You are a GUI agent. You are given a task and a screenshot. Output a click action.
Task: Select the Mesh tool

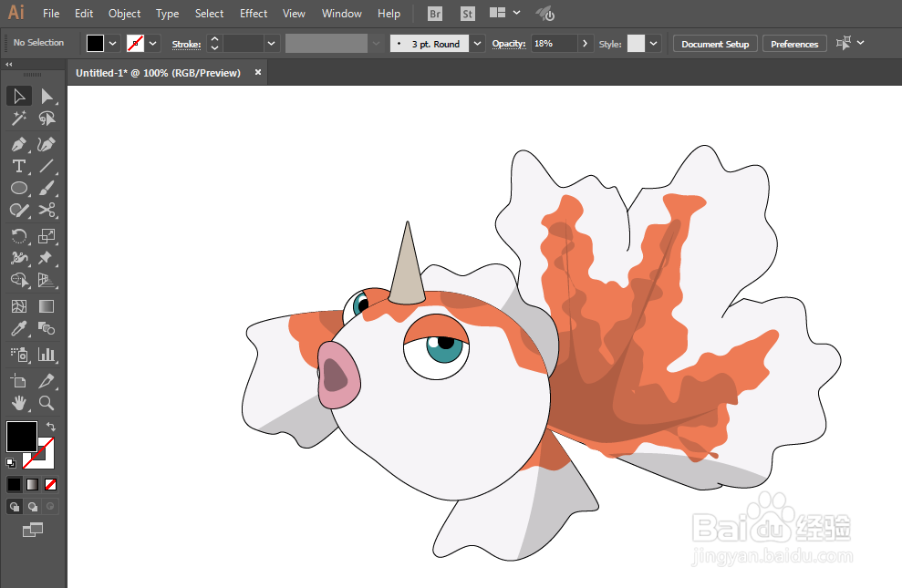pos(19,306)
